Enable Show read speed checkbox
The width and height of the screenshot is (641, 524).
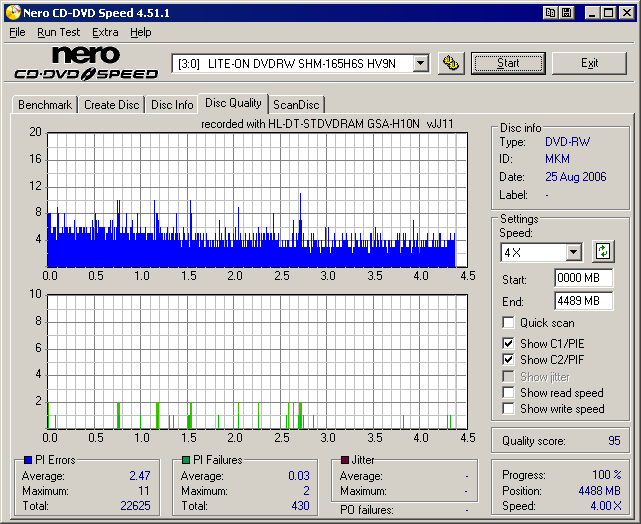pos(509,393)
